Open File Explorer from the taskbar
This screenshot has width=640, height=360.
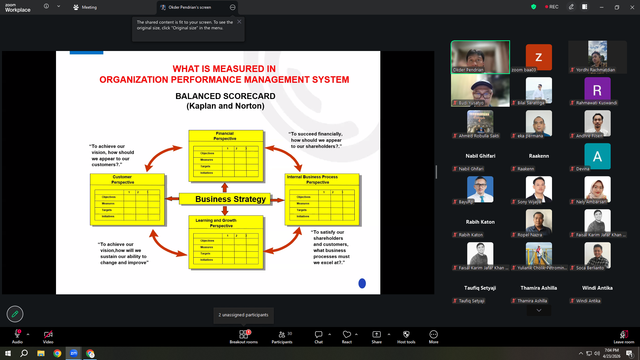click(x=41, y=353)
